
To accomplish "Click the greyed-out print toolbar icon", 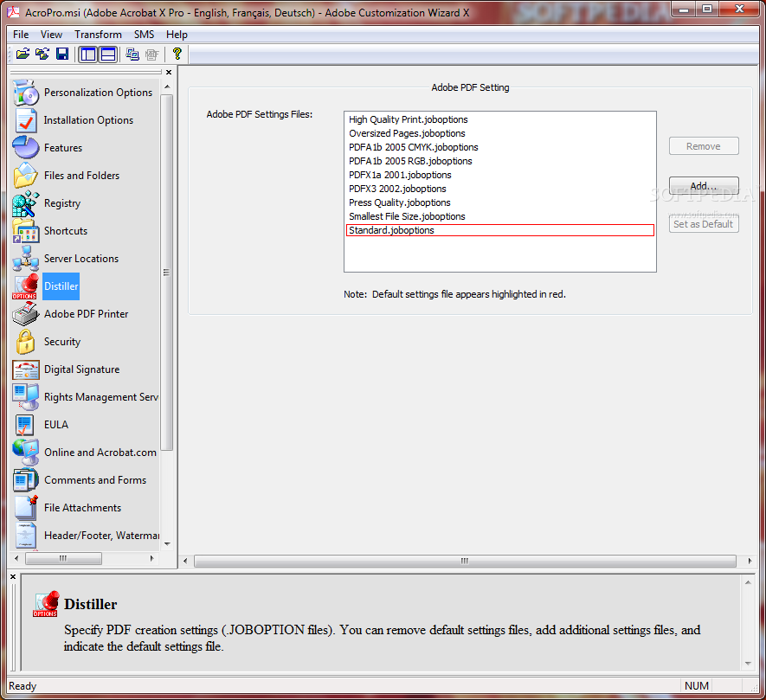I will [152, 54].
